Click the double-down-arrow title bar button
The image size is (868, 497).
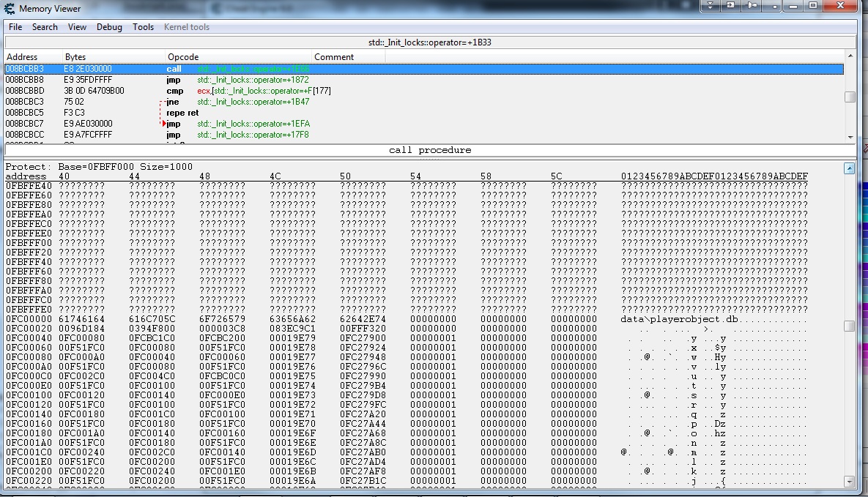click(711, 6)
